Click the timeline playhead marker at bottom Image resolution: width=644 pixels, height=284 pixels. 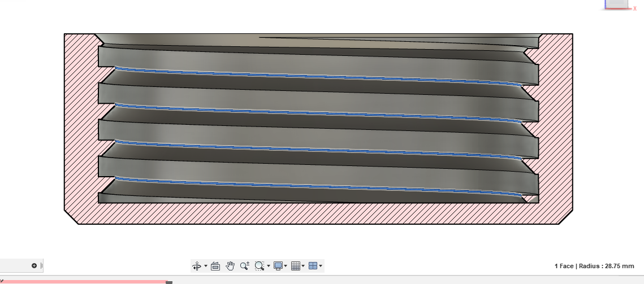(169, 282)
